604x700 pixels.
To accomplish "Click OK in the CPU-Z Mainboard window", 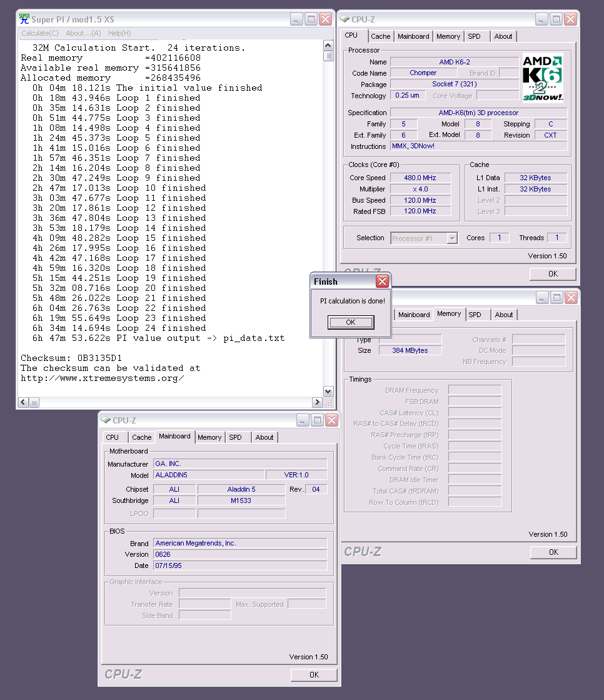I will 314,674.
